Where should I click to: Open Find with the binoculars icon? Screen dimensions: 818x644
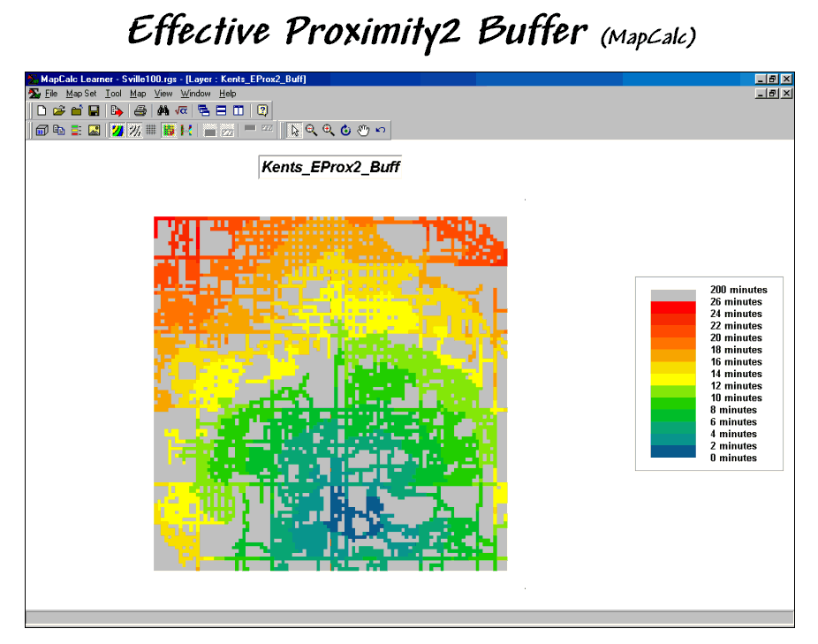click(x=163, y=111)
